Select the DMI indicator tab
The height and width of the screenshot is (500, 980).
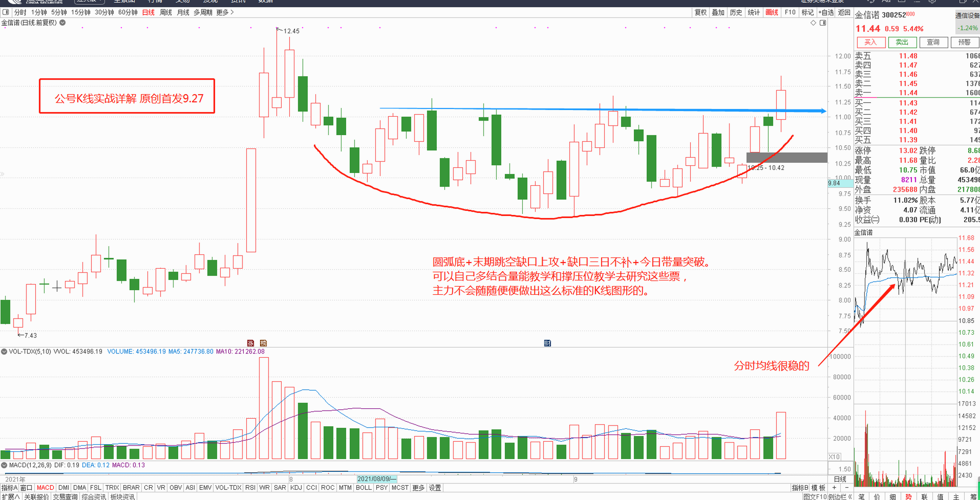click(x=64, y=487)
